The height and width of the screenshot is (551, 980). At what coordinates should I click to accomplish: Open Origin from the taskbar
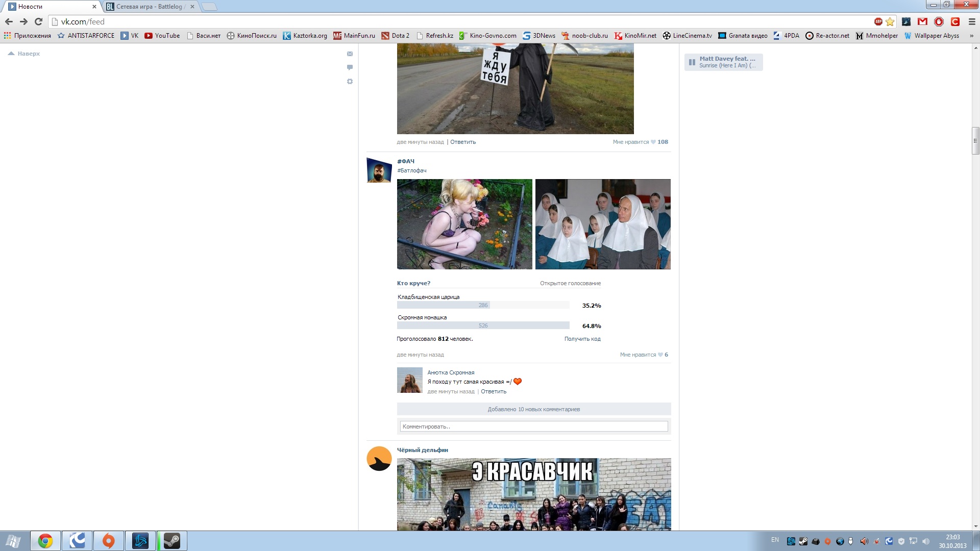(109, 541)
